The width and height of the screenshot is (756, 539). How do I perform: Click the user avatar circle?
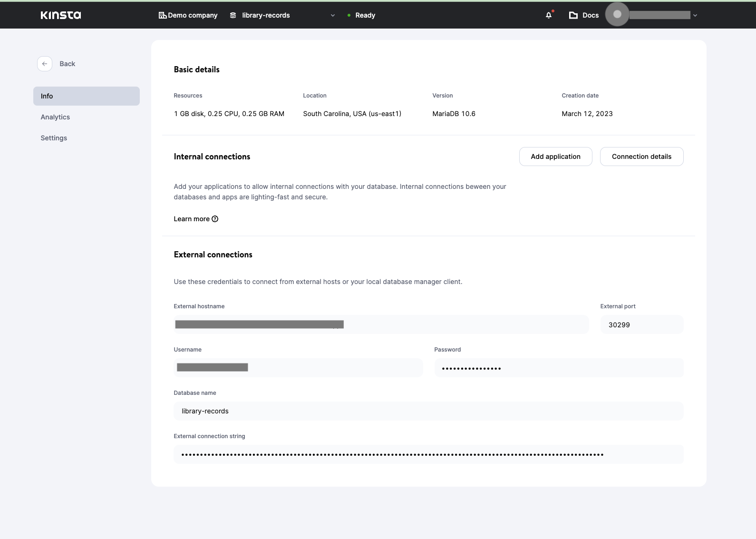617,14
